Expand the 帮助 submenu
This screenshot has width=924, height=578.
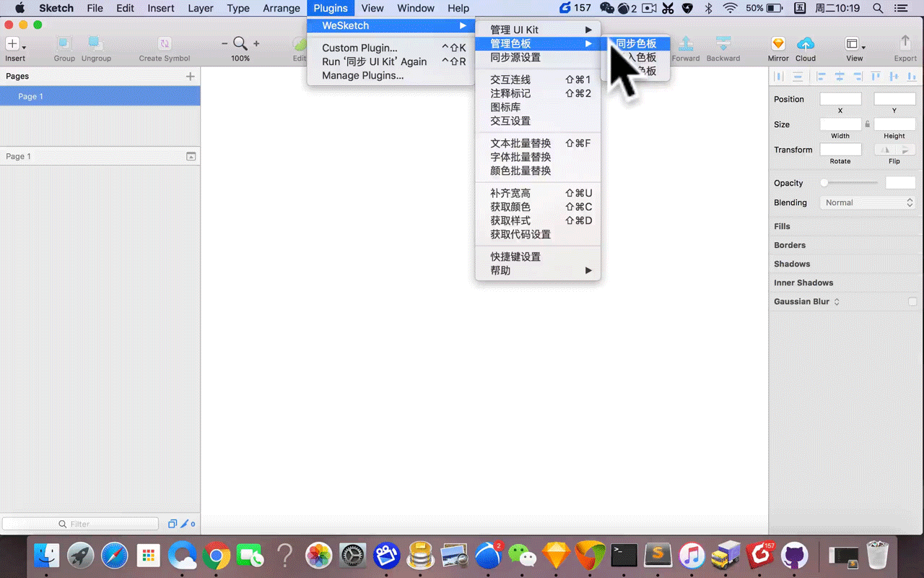click(x=538, y=270)
